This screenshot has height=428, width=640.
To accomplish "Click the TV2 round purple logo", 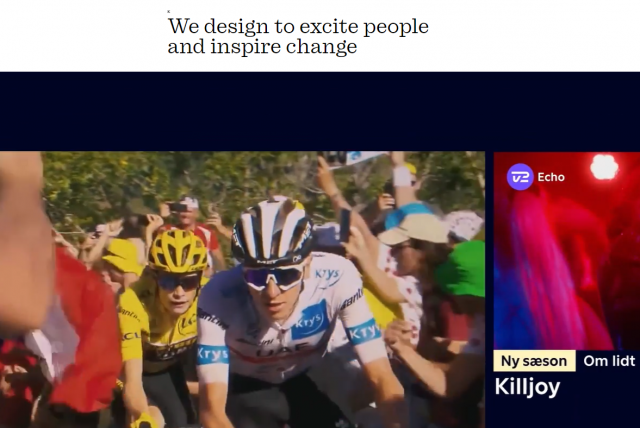I will (x=520, y=177).
